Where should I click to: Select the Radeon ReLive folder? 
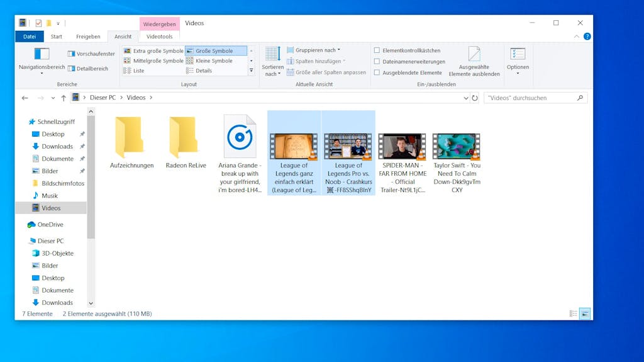click(x=186, y=141)
